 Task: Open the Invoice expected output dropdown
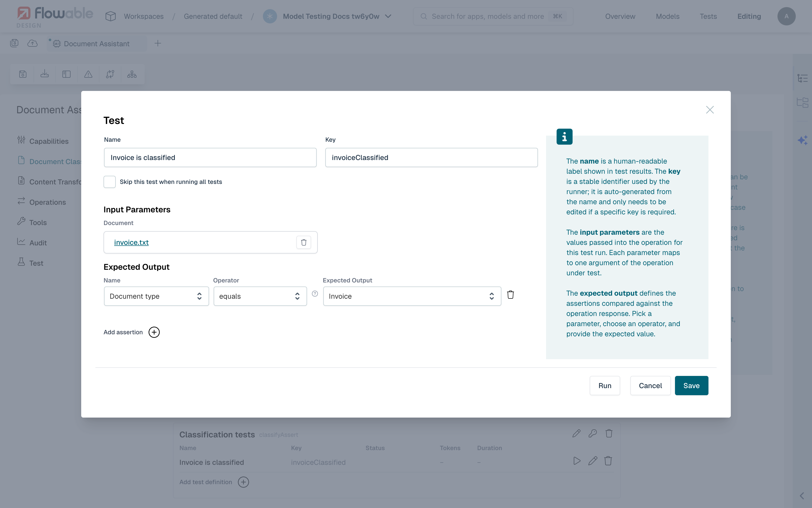click(x=412, y=296)
